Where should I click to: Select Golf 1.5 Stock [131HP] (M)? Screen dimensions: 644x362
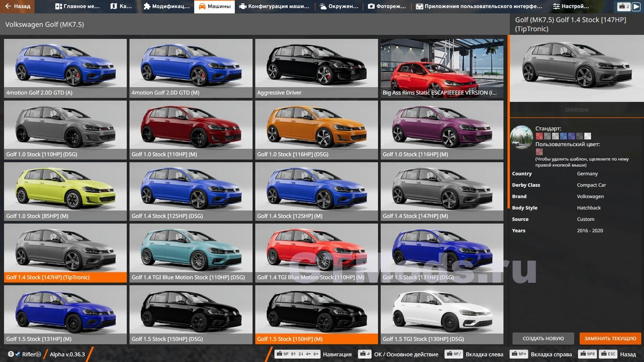[66, 315]
